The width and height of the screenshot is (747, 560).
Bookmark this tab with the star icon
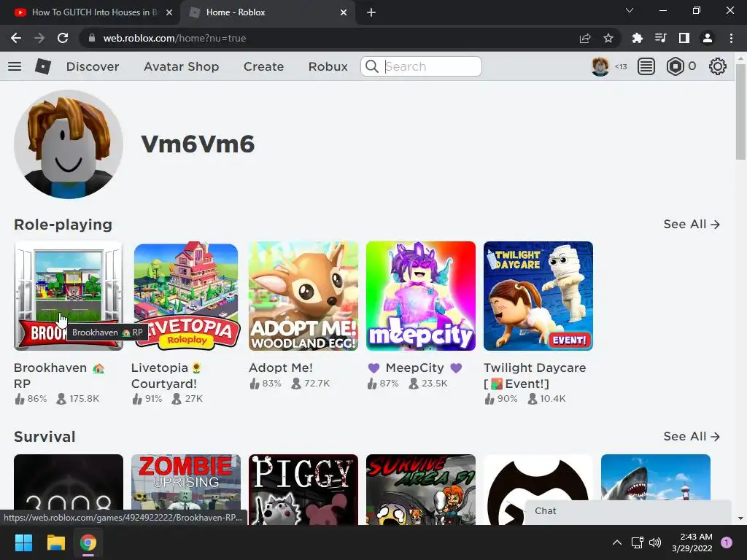pos(608,38)
